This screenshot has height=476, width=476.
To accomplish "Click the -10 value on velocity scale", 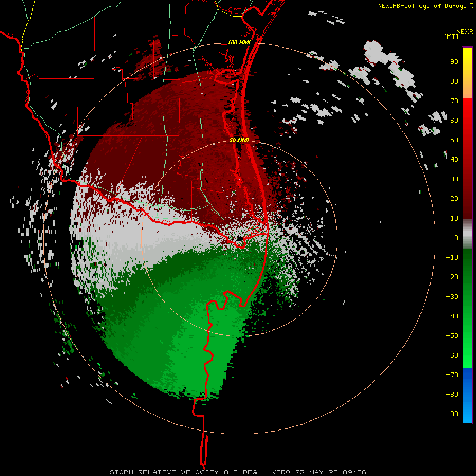I will pos(452,258).
